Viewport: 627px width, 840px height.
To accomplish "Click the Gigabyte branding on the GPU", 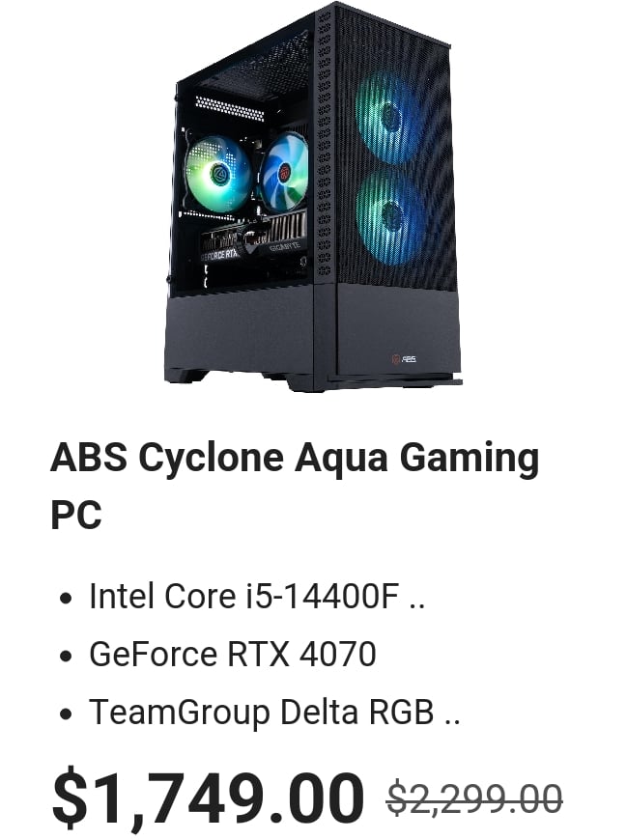I will coord(284,247).
